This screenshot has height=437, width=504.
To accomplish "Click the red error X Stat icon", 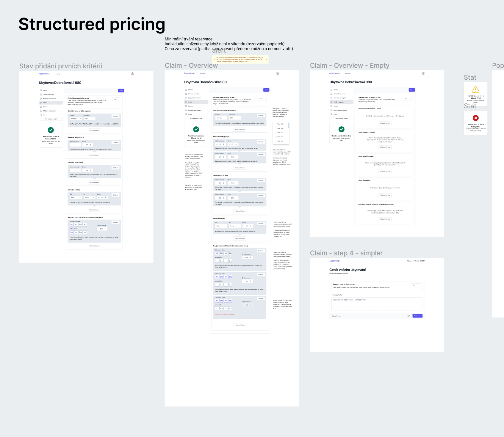I will (475, 118).
